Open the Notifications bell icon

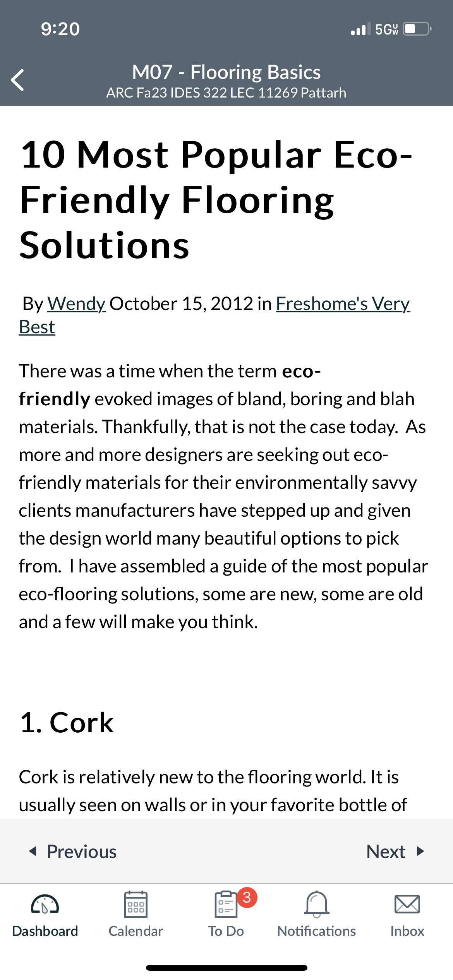[316, 904]
